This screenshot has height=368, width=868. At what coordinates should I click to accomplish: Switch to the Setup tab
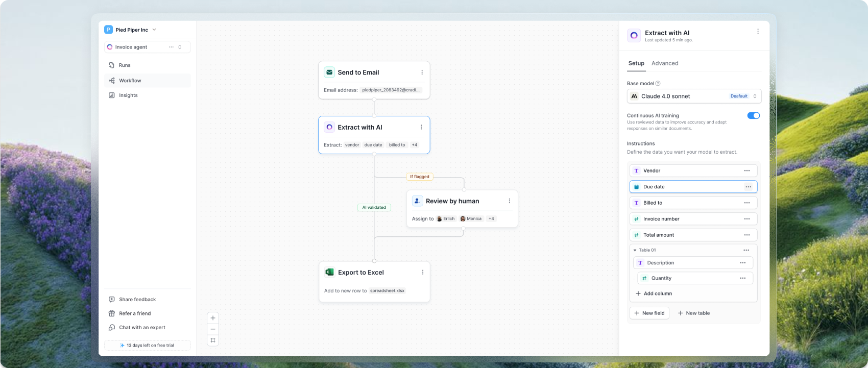click(x=636, y=63)
